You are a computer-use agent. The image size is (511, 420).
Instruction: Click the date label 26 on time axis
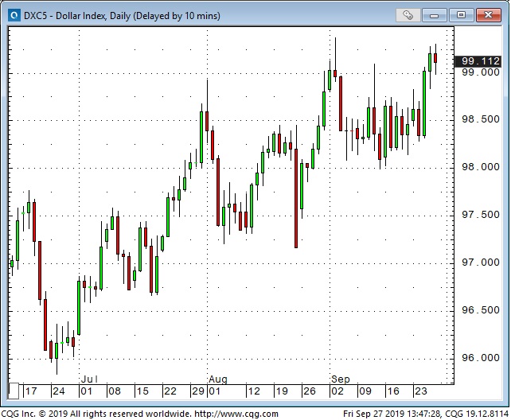tap(310, 391)
